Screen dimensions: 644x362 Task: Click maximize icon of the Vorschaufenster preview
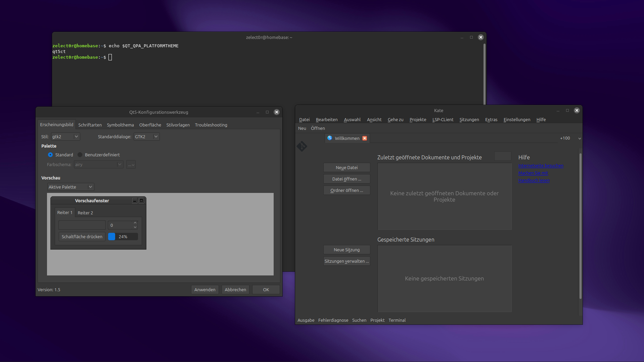pos(141,201)
